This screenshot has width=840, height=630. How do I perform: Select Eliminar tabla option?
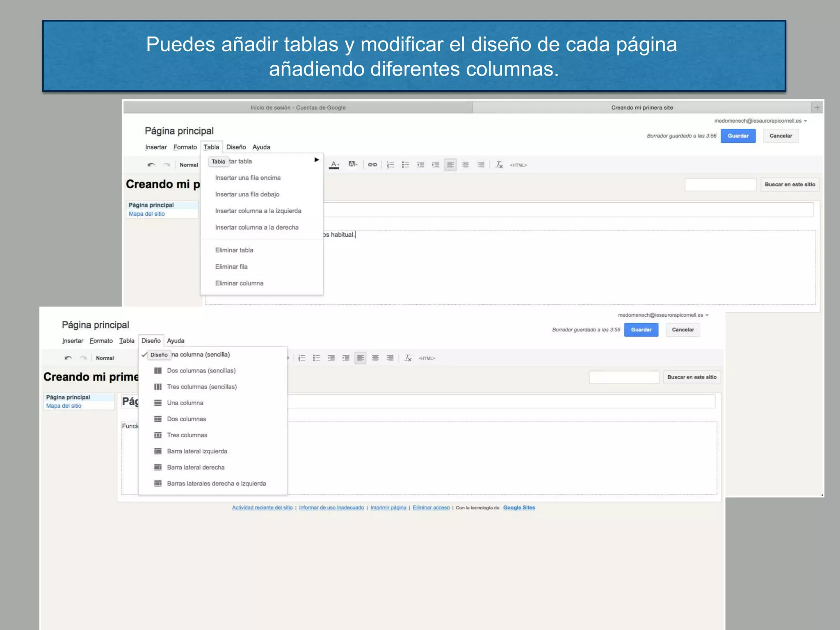click(x=262, y=250)
